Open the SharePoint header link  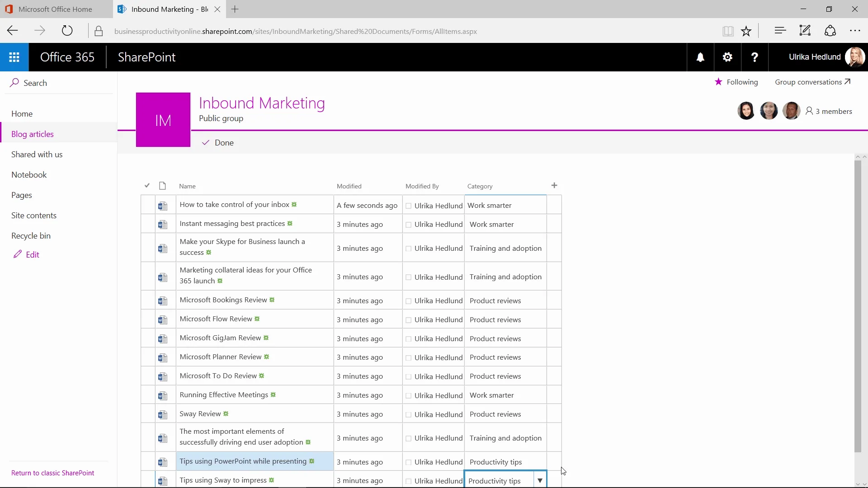[x=146, y=57]
